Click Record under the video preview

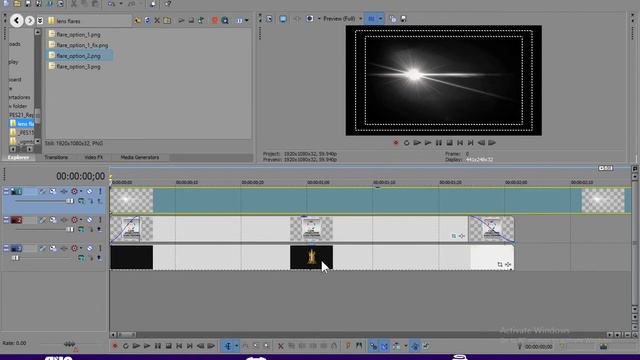[396, 142]
